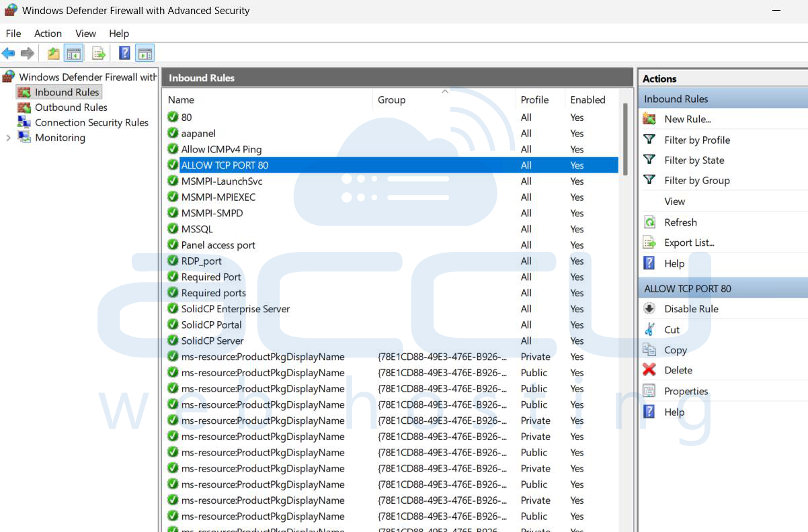Click the Refresh icon in Actions pane

tap(649, 222)
